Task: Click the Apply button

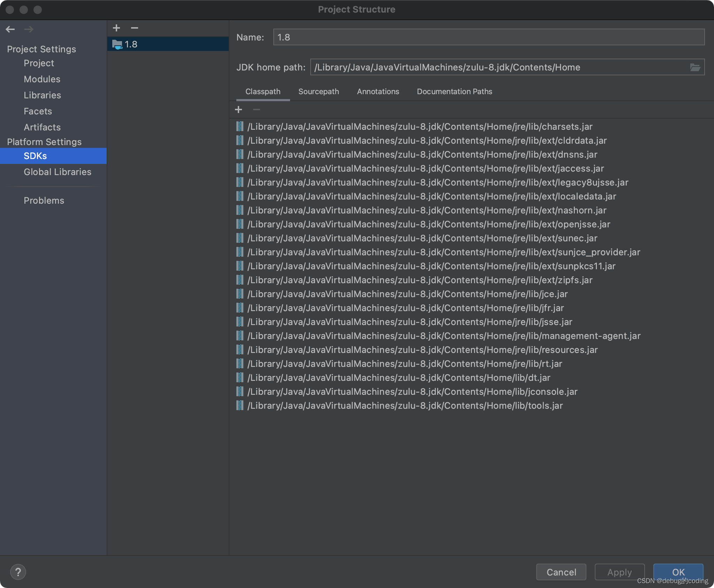Action: (x=619, y=572)
